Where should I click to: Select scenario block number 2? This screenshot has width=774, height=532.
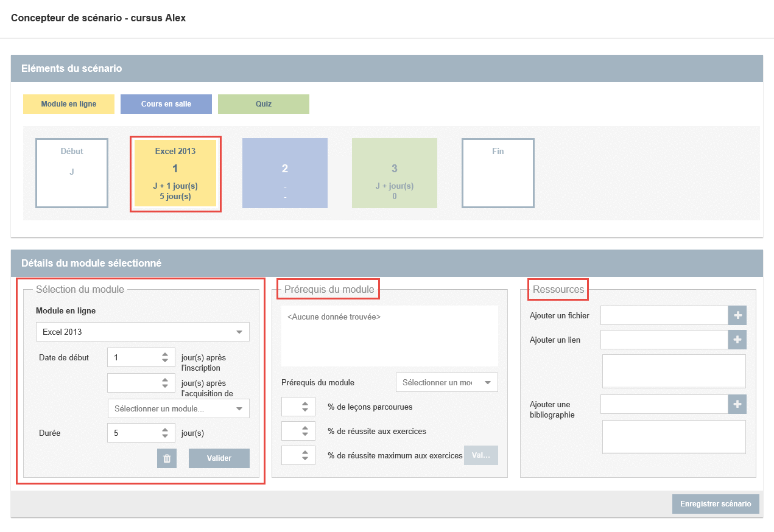point(285,173)
